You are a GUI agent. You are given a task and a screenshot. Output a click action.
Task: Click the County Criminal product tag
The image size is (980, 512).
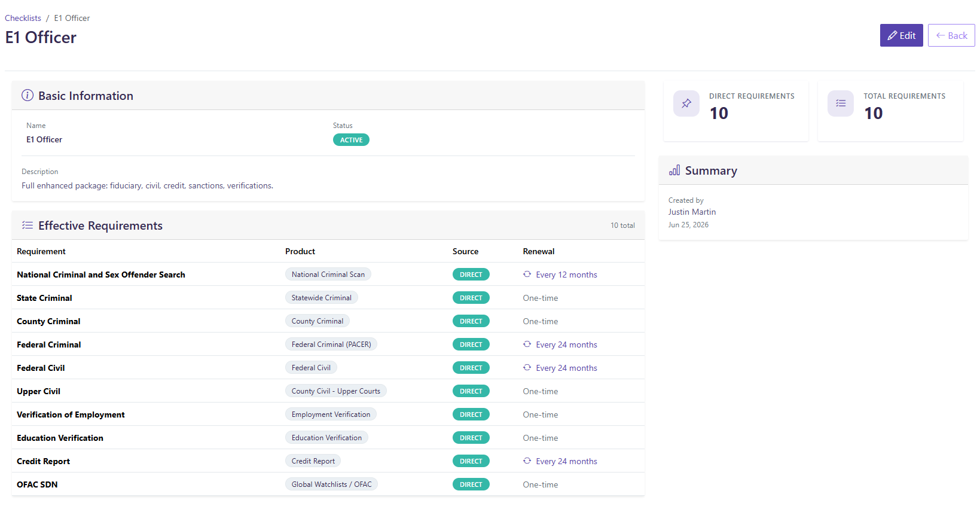coord(317,321)
